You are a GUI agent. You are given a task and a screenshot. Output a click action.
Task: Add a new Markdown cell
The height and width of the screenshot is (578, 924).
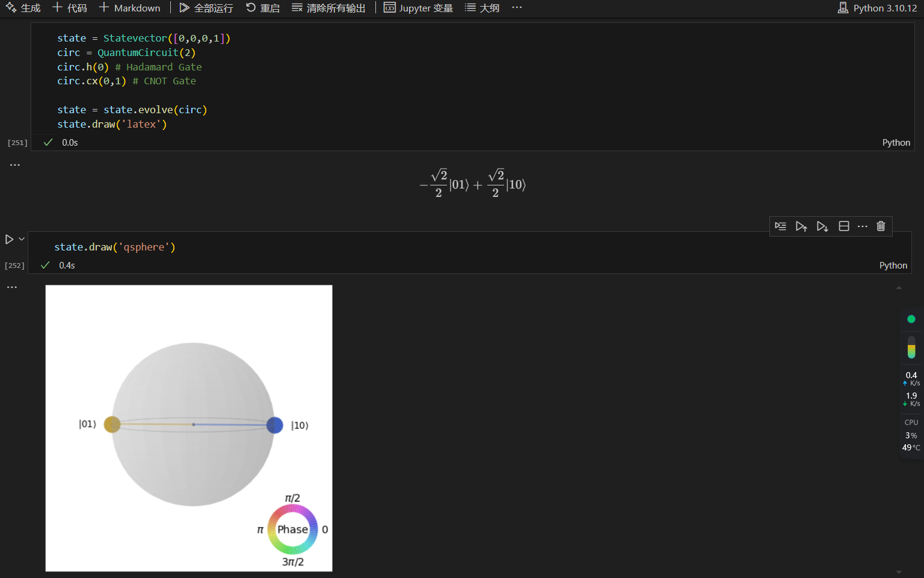pyautogui.click(x=130, y=8)
